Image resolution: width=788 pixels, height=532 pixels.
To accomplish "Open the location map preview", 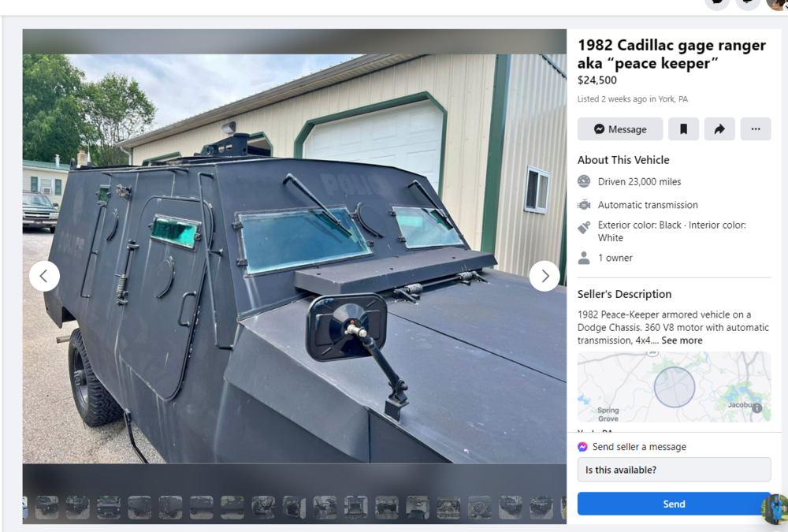I will 674,387.
